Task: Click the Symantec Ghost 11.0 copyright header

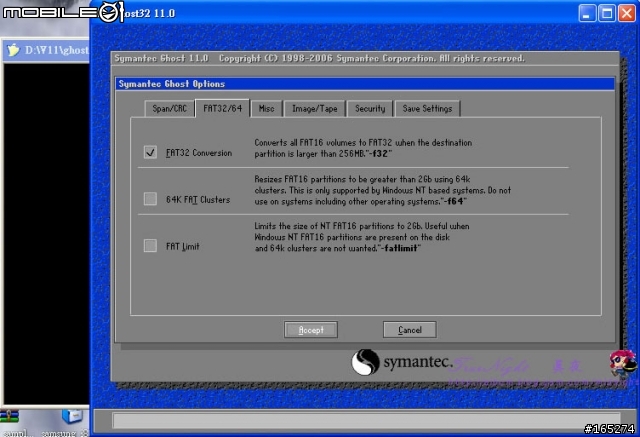Action: 320,58
